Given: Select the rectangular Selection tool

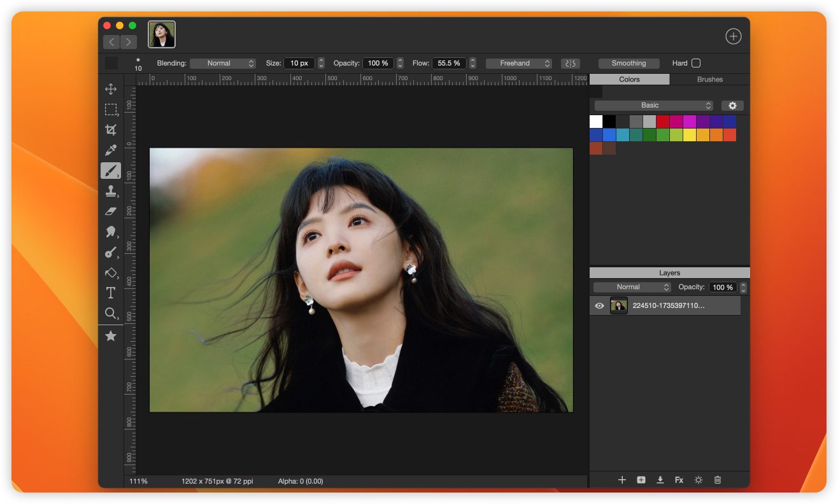Looking at the screenshot, I should coord(111,109).
